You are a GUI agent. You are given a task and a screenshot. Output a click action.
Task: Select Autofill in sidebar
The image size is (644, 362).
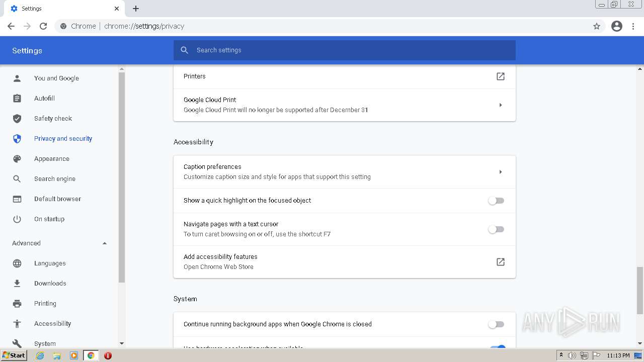tap(44, 98)
